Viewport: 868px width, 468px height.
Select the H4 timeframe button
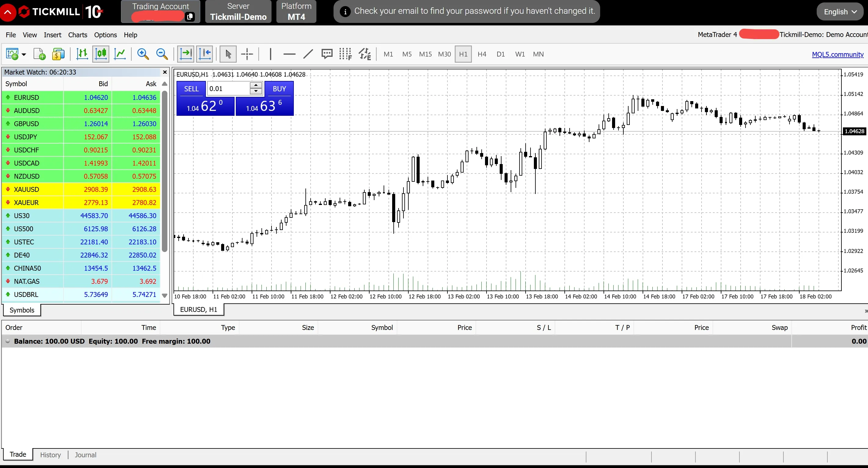[x=482, y=54]
